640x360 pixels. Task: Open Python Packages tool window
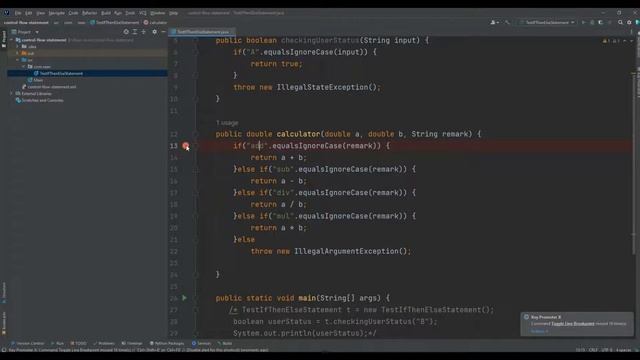[x=167, y=343]
